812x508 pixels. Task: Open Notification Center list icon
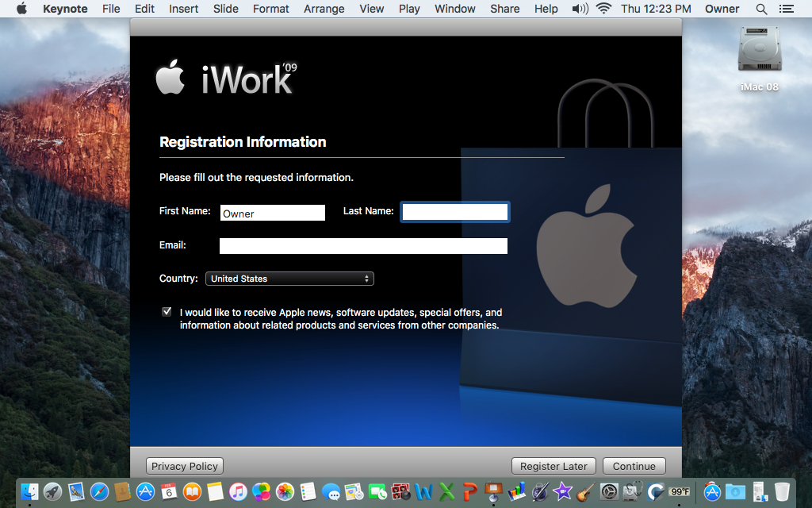coord(786,9)
